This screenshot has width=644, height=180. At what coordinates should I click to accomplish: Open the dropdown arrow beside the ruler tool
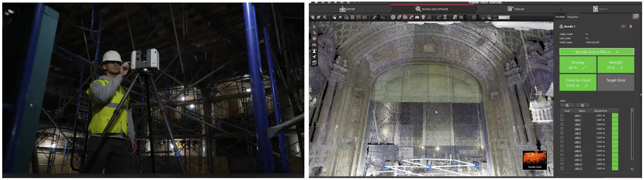coord(378,17)
